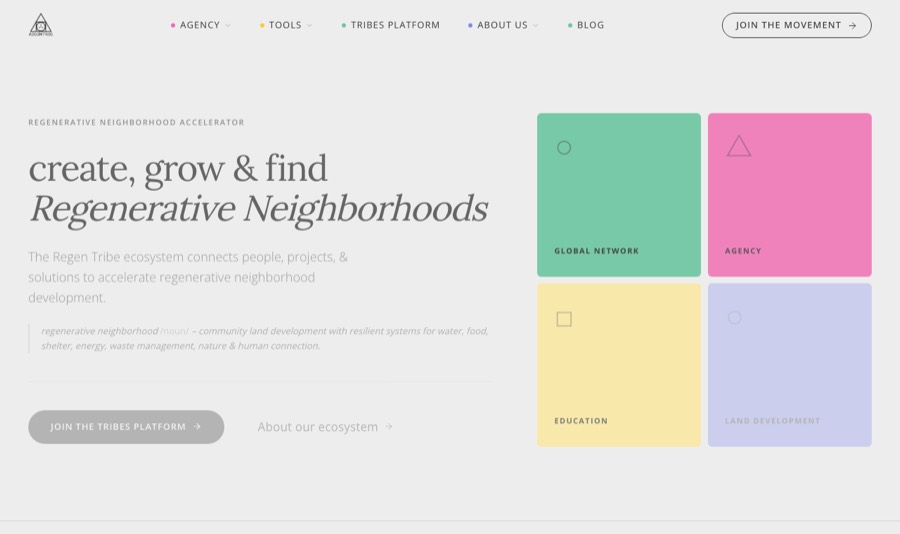Click the circle icon on Land Development card
900x534 pixels.
point(735,318)
